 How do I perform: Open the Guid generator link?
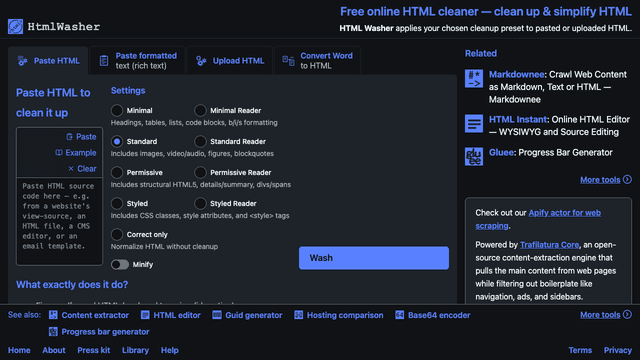click(x=253, y=315)
